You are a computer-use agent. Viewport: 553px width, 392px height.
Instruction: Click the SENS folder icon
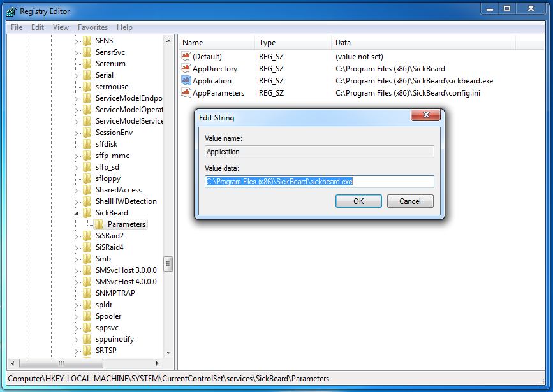87,41
